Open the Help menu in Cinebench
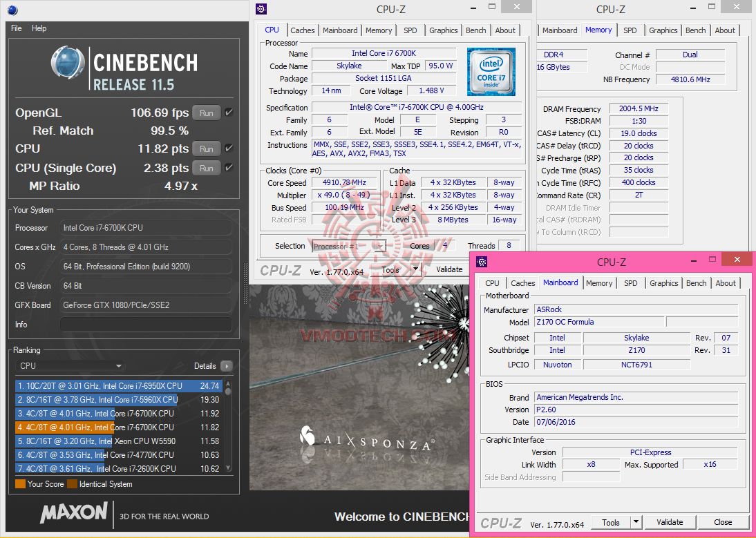This screenshot has width=756, height=538. [39, 28]
